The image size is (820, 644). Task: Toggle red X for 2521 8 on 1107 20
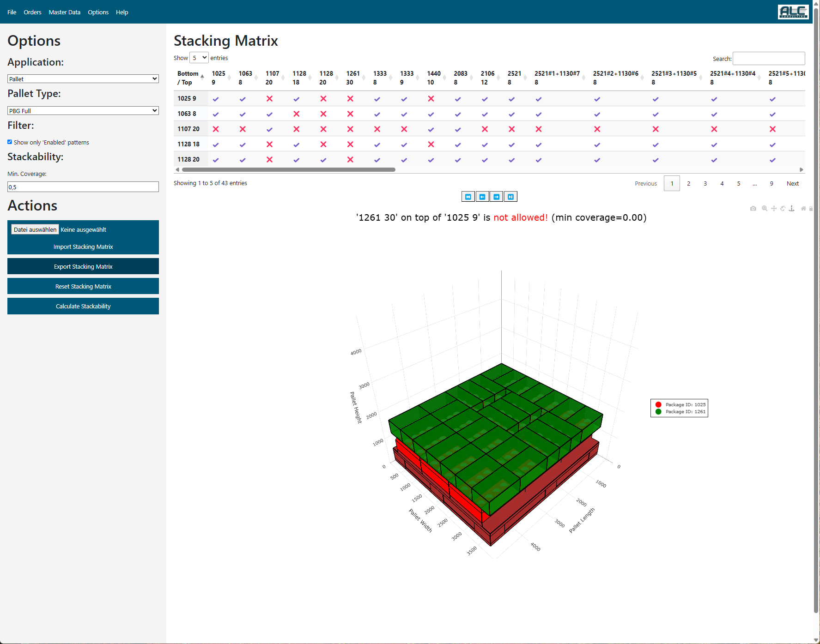512,129
